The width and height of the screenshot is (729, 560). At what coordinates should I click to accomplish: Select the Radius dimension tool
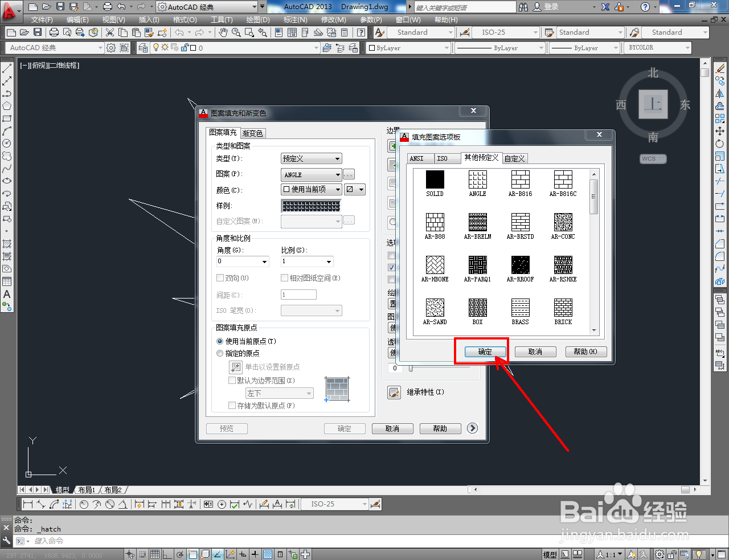pyautogui.click(x=84, y=504)
